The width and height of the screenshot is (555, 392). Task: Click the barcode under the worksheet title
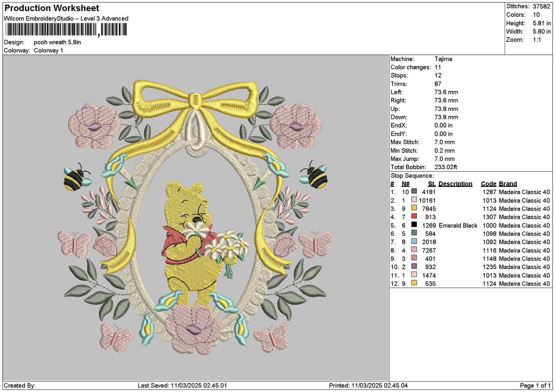click(66, 30)
